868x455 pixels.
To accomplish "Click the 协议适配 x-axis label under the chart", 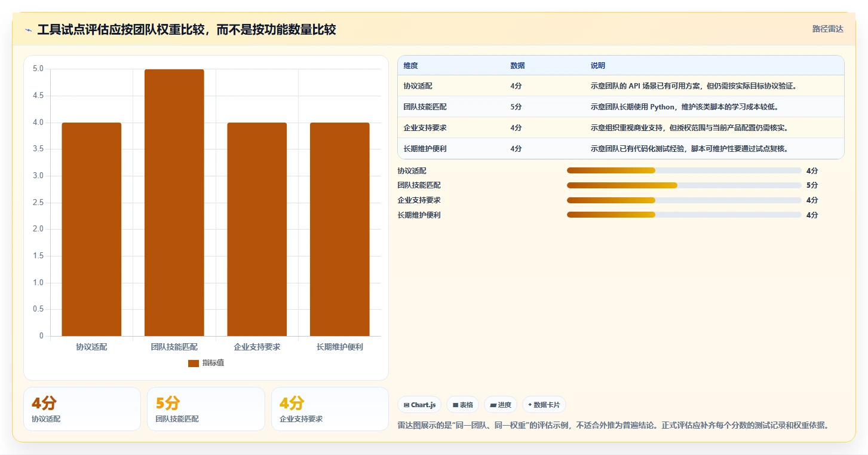I will pyautogui.click(x=91, y=347).
